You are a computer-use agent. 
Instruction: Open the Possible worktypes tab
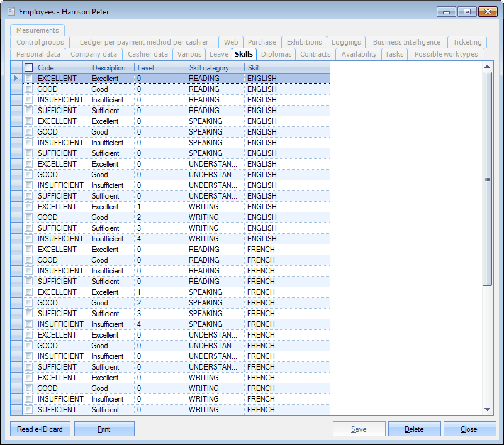click(x=445, y=54)
